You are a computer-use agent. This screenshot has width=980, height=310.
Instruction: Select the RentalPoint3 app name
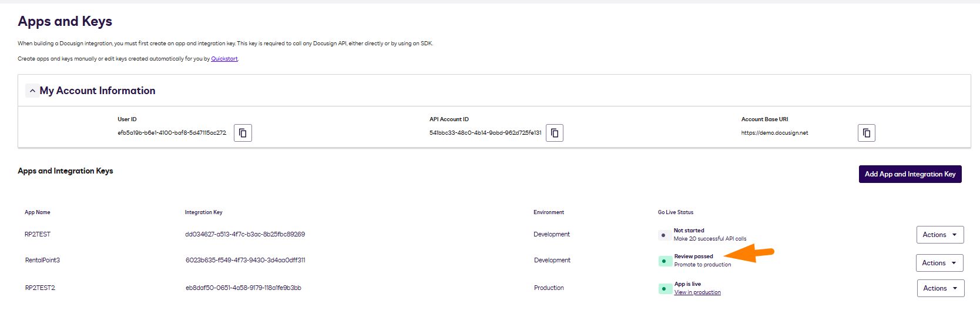(x=42, y=260)
